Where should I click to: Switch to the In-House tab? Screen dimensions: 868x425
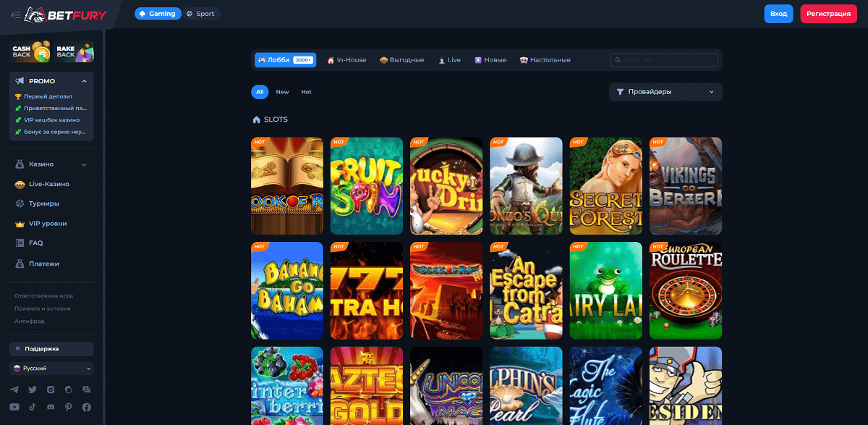coord(346,60)
